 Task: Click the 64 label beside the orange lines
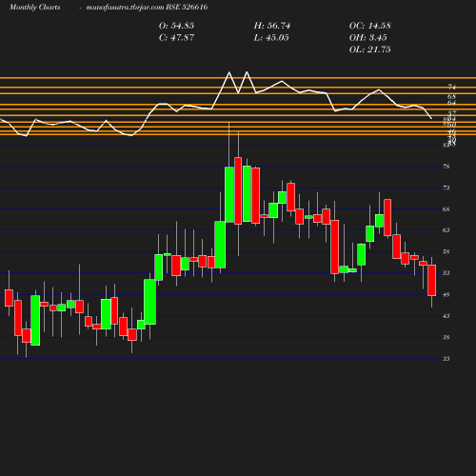452,103
